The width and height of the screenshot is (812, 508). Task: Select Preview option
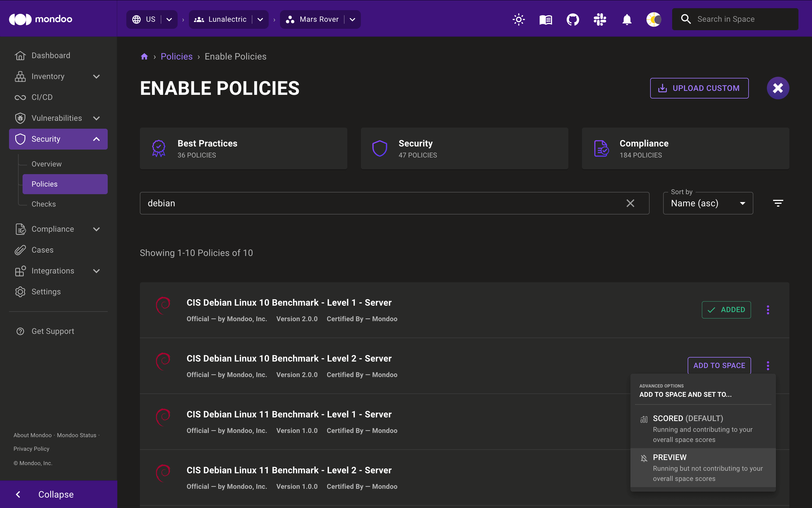pyautogui.click(x=703, y=468)
